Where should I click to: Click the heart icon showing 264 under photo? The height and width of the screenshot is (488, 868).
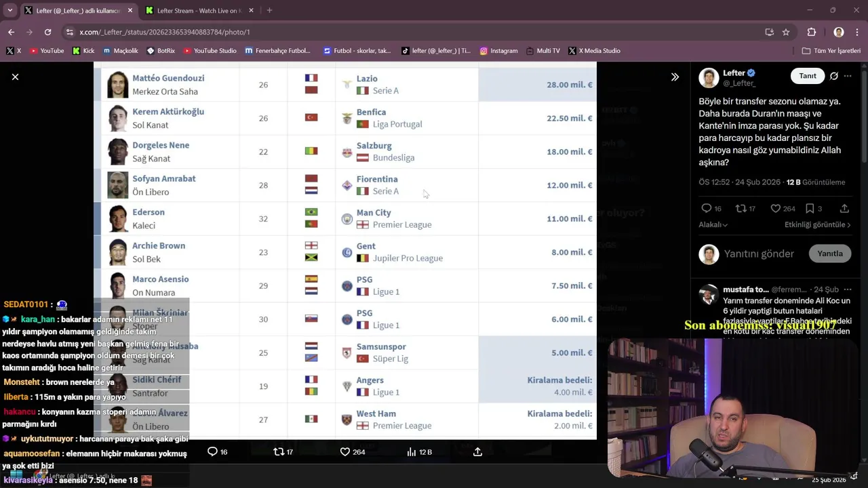pos(344,452)
